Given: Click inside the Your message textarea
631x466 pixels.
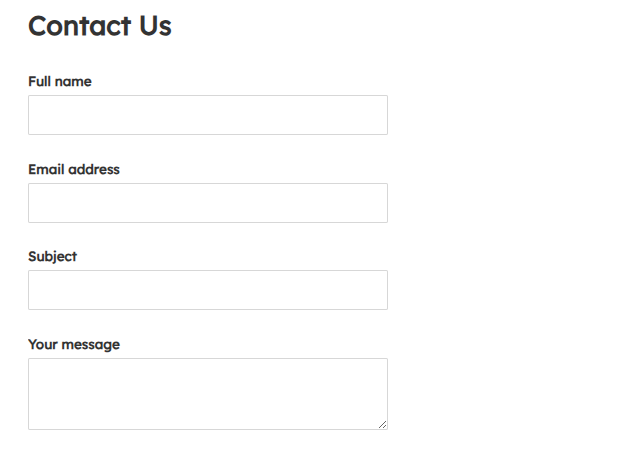Looking at the screenshot, I should (207, 393).
